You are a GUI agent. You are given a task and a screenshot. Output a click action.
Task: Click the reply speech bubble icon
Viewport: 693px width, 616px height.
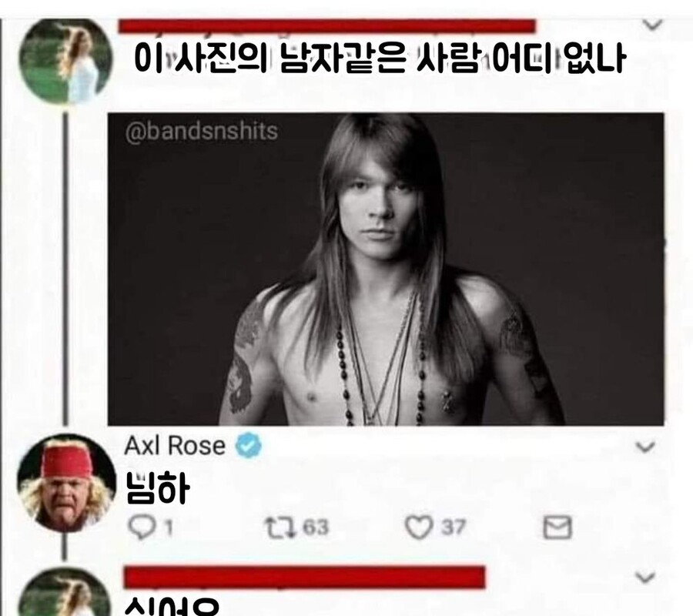click(140, 527)
